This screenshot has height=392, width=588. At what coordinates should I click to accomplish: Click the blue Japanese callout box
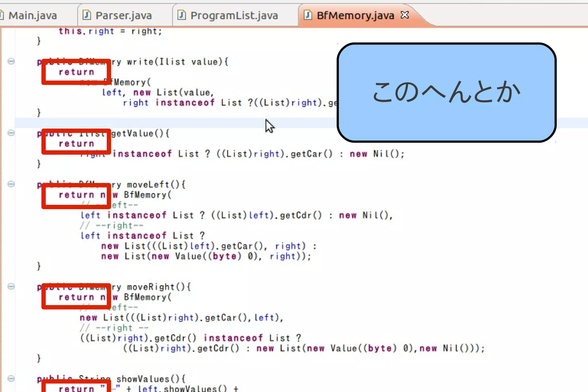(x=446, y=92)
